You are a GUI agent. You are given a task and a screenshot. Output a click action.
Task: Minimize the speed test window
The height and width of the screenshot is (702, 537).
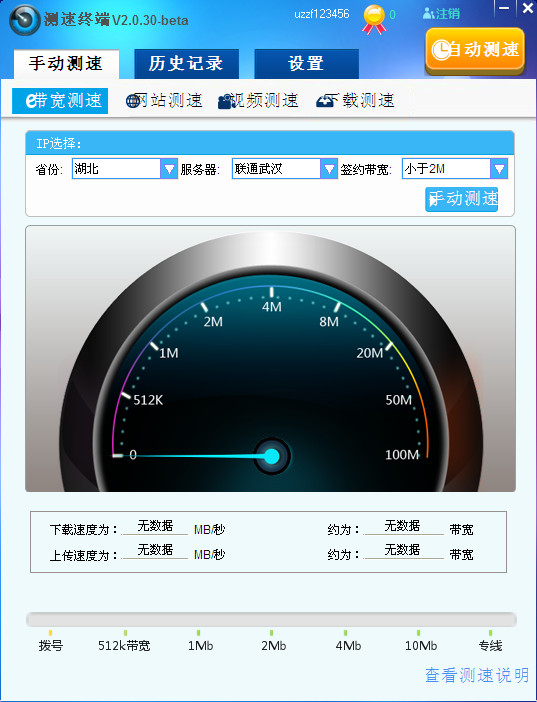coord(504,8)
